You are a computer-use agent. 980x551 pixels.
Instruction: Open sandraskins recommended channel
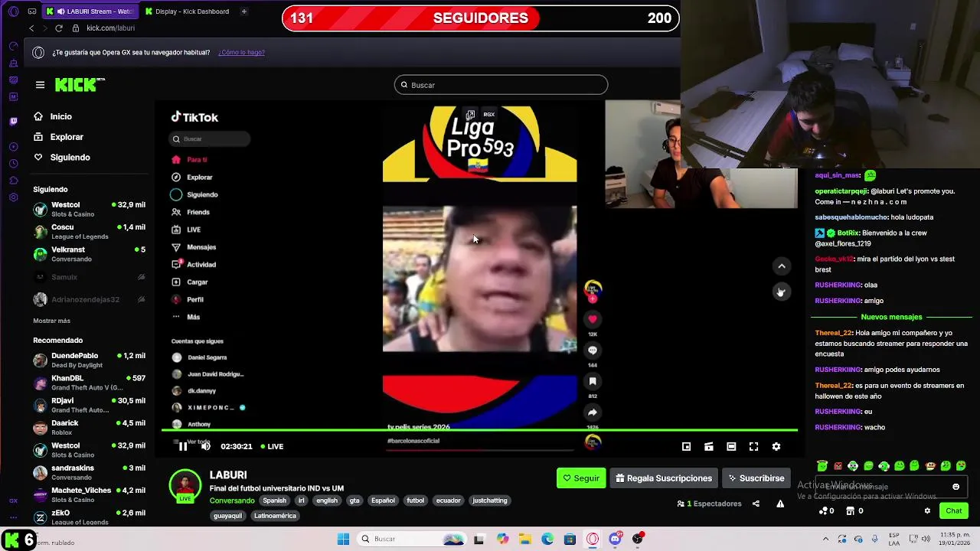pos(90,472)
